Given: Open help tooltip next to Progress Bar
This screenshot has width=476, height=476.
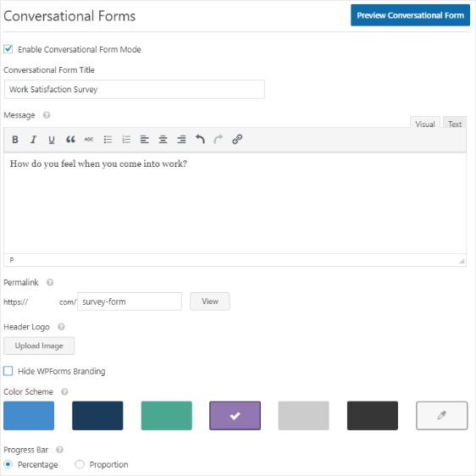Looking at the screenshot, I should 60,450.
